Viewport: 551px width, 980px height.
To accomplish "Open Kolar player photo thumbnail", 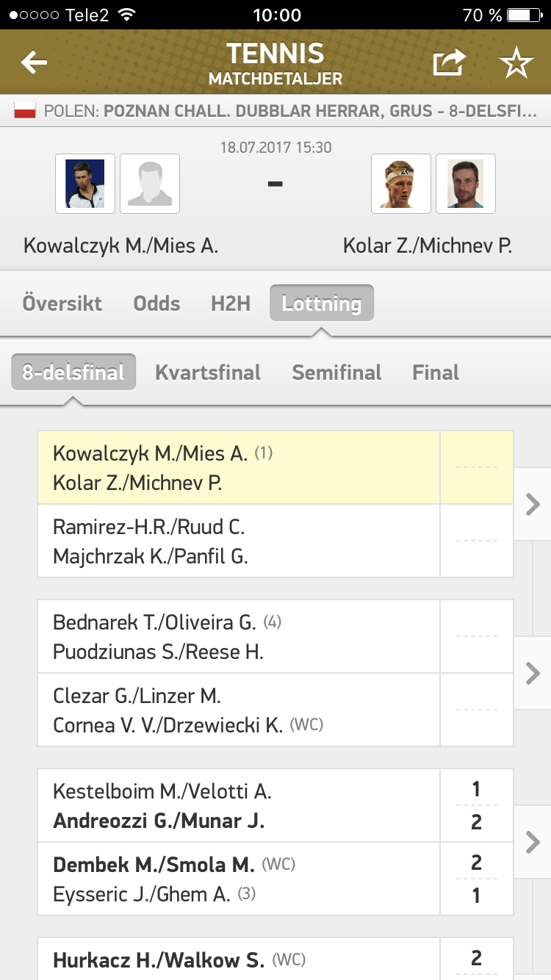I will pos(401,184).
